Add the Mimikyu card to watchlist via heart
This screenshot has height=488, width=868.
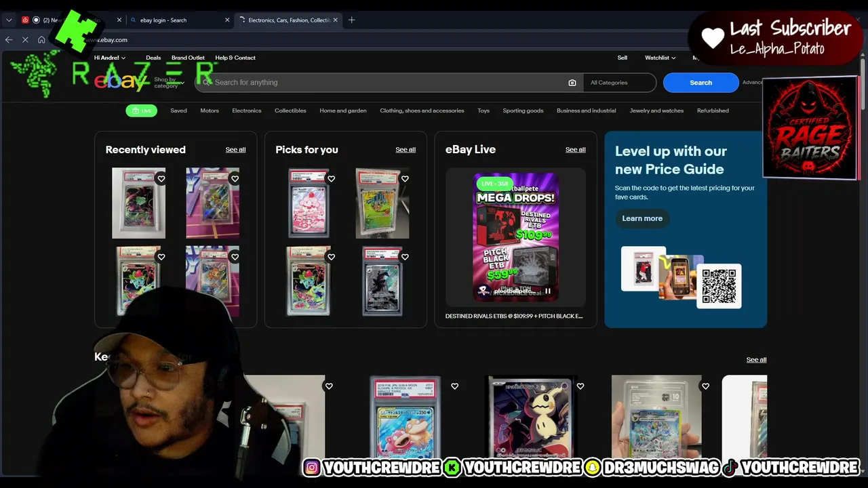tap(580, 386)
